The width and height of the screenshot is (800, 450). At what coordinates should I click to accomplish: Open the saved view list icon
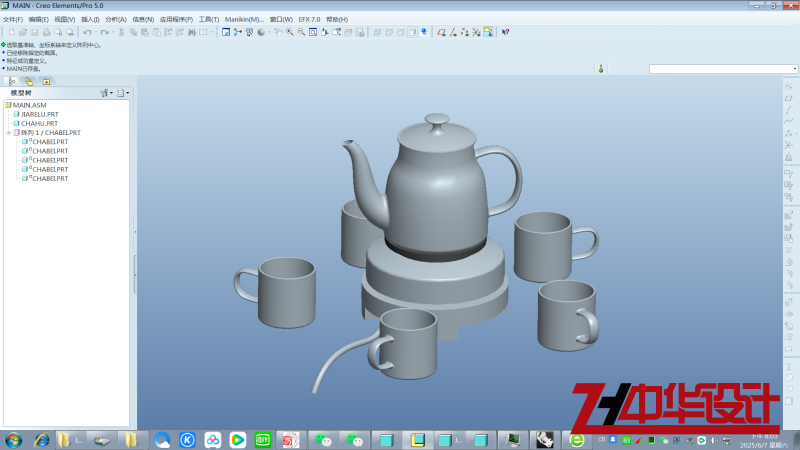[337, 32]
